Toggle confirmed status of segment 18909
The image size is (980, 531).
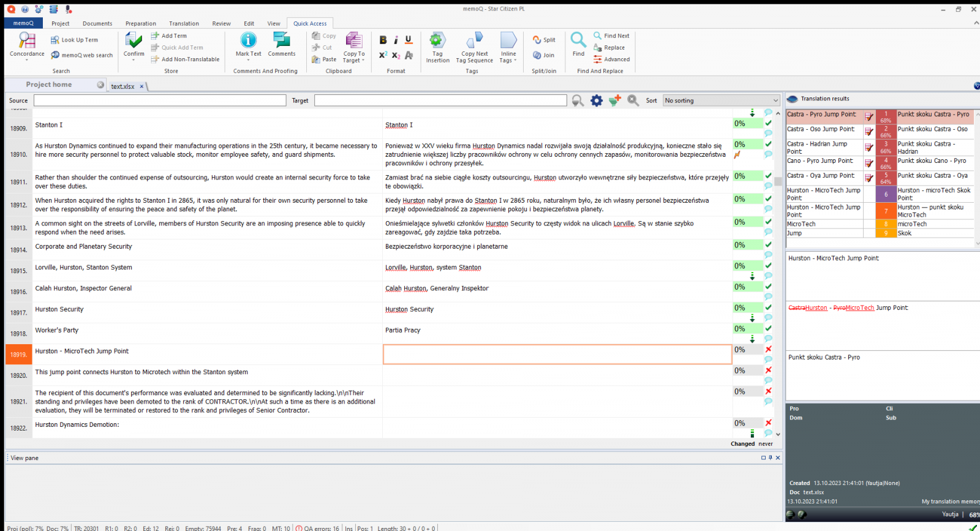[768, 123]
